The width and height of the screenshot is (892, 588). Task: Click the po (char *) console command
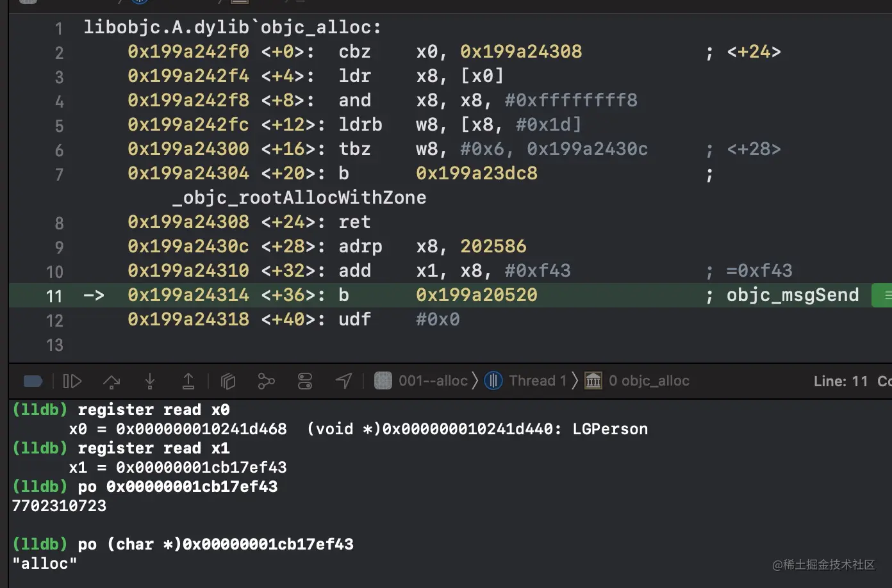coord(216,544)
